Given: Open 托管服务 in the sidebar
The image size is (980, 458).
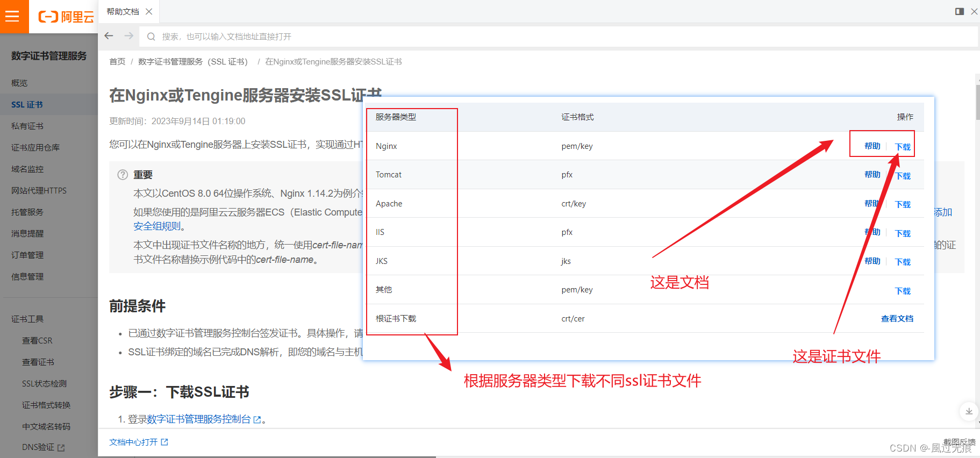Looking at the screenshot, I should [x=27, y=212].
